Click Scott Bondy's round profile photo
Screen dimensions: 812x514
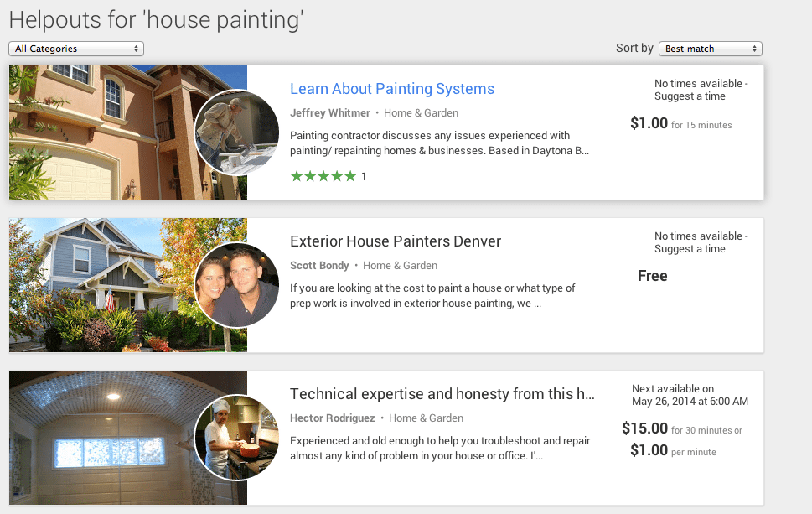pos(236,285)
